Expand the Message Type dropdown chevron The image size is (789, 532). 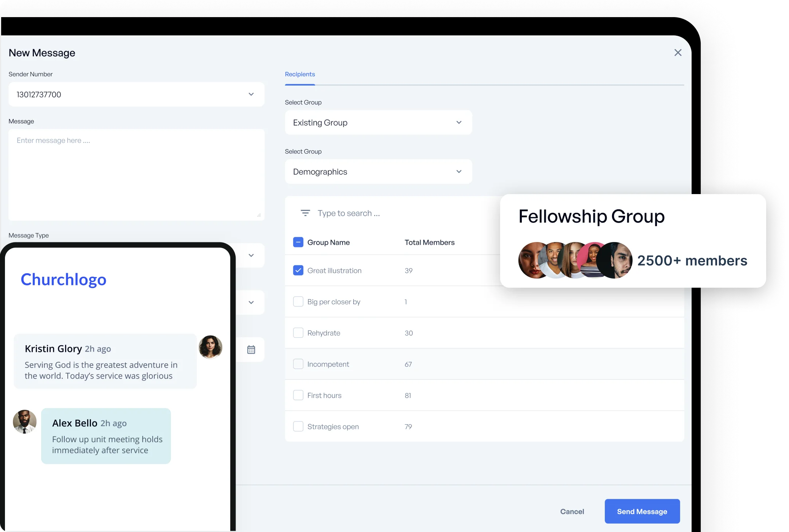pos(251,255)
